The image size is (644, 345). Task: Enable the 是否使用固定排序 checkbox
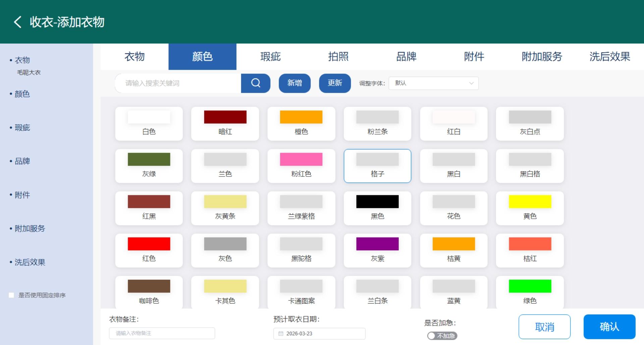[x=11, y=295]
